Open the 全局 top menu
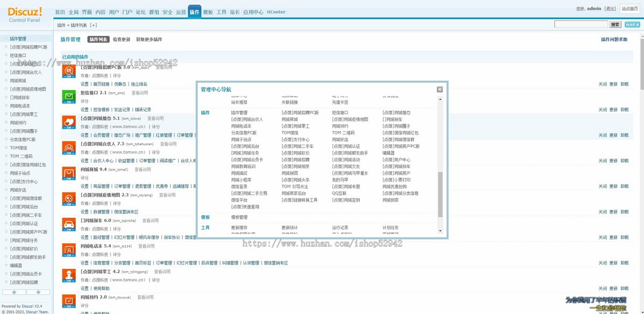 point(74,12)
